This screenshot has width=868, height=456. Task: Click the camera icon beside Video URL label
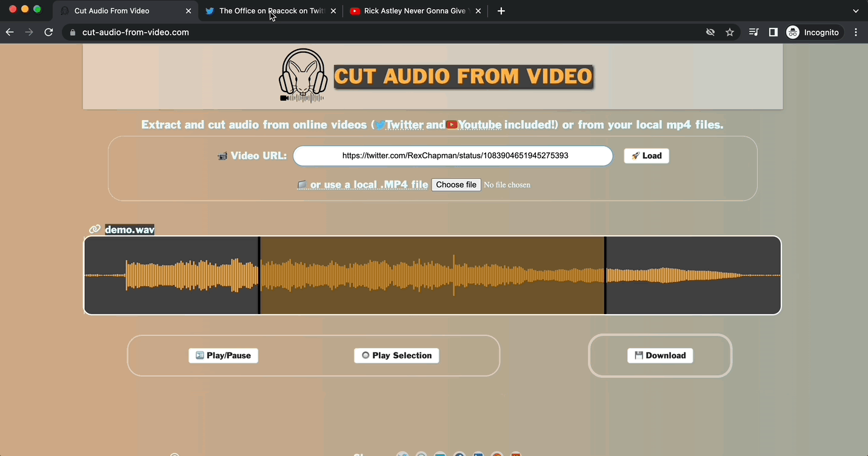[x=222, y=156]
